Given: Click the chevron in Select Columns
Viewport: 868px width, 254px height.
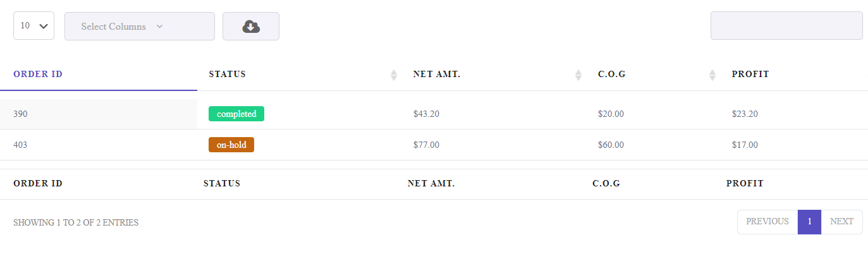Looking at the screenshot, I should 160,27.
